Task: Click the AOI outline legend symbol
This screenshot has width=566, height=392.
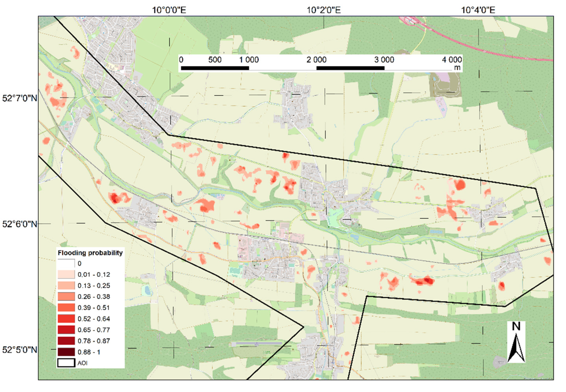Action: (x=66, y=363)
